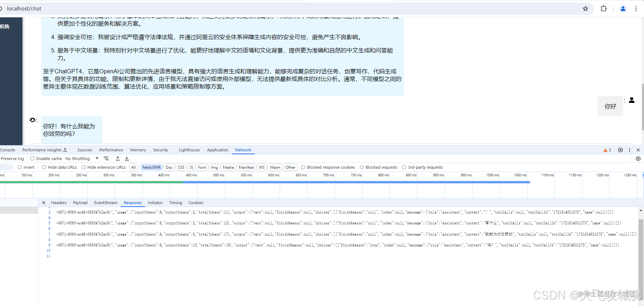
Task: Click the Performance insights flask icon
Action: click(x=65, y=150)
